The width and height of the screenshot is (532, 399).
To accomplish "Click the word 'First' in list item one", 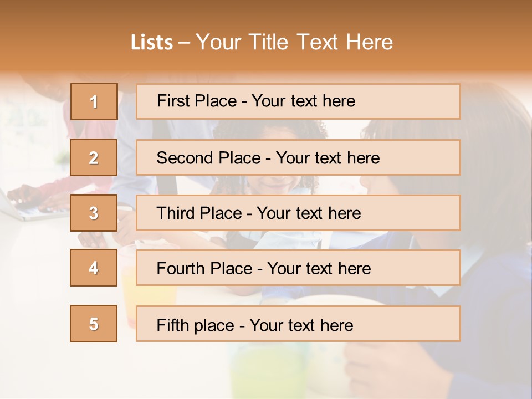I will point(168,101).
